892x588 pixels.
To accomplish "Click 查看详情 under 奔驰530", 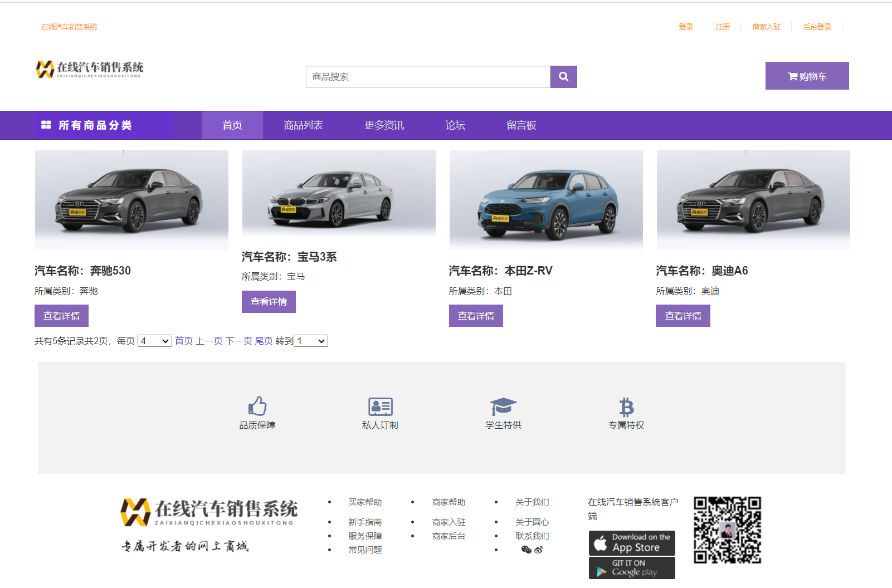I will pos(61,315).
